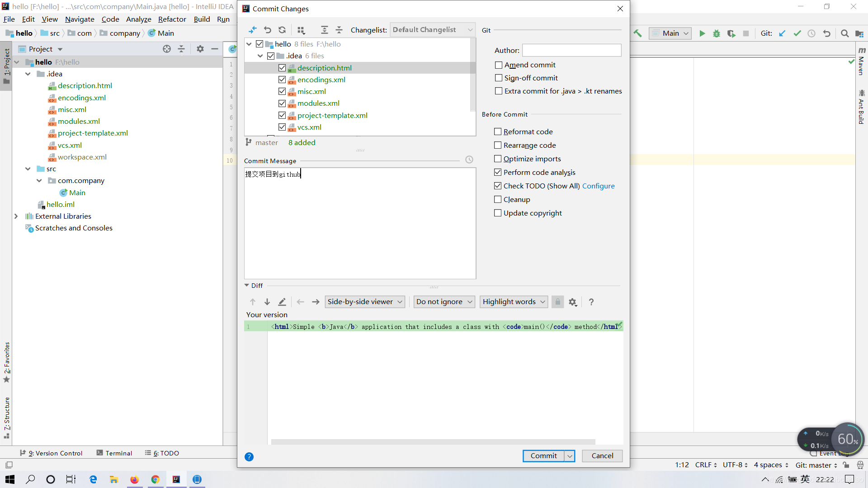The height and width of the screenshot is (488, 868).
Task: Uncheck Perform code analysis
Action: (x=498, y=172)
